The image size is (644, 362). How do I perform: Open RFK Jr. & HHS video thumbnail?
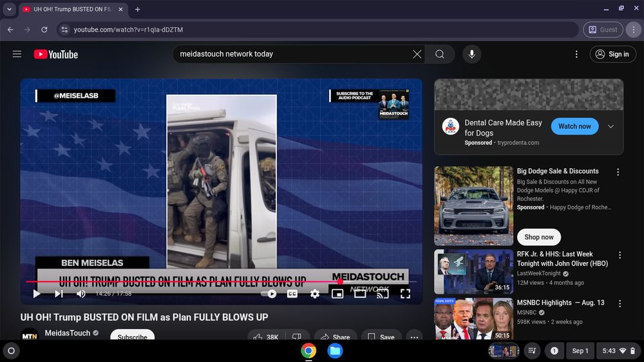[x=473, y=272]
